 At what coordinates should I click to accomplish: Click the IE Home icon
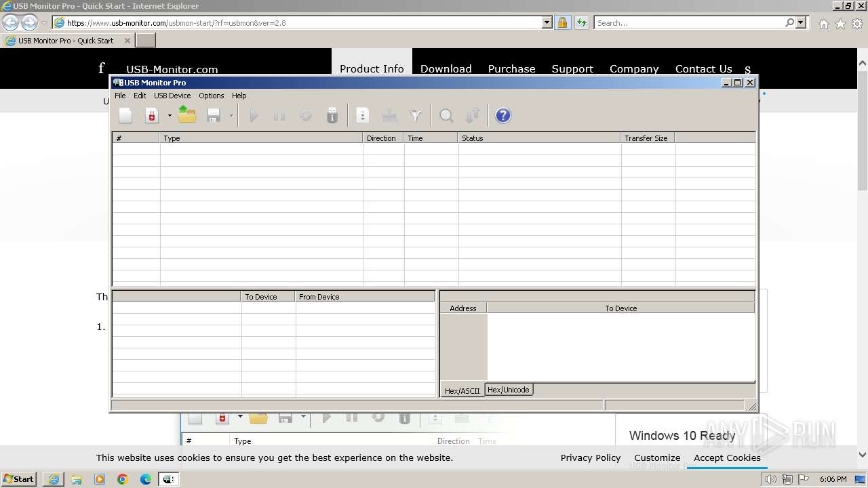(823, 24)
